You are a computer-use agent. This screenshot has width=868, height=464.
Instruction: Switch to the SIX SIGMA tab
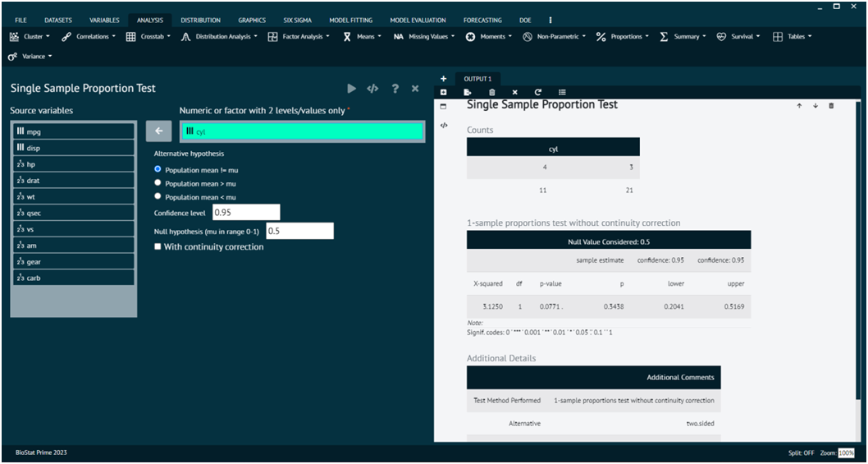[297, 20]
